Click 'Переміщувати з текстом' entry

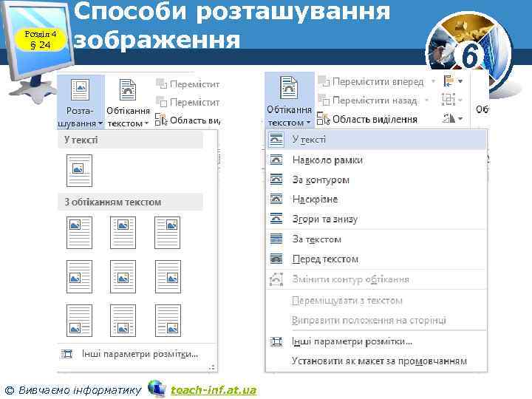click(376, 301)
